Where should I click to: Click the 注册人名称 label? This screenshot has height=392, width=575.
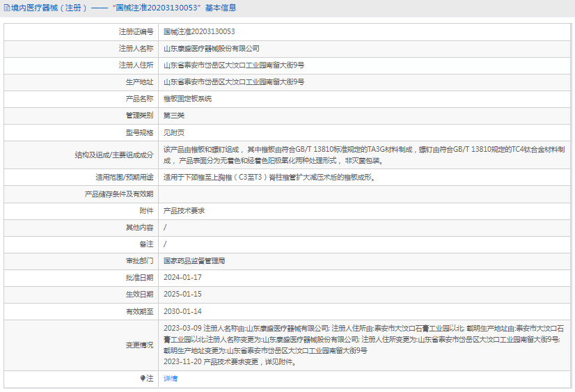(x=136, y=49)
